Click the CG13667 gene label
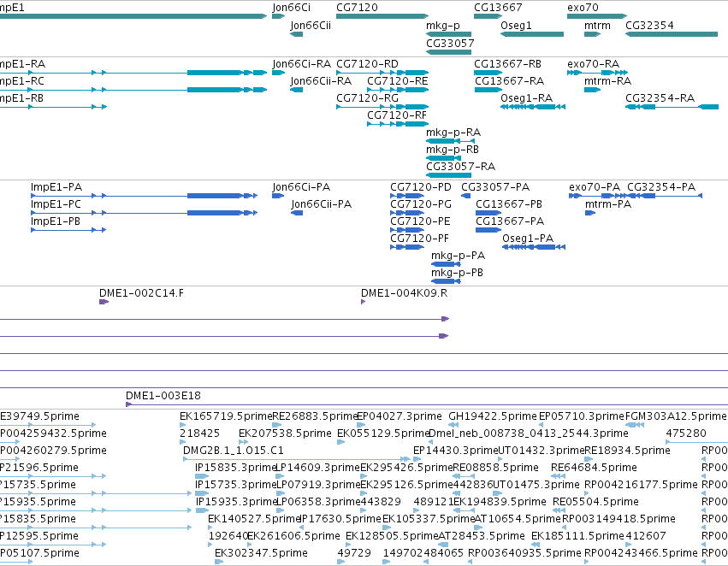 point(498,8)
